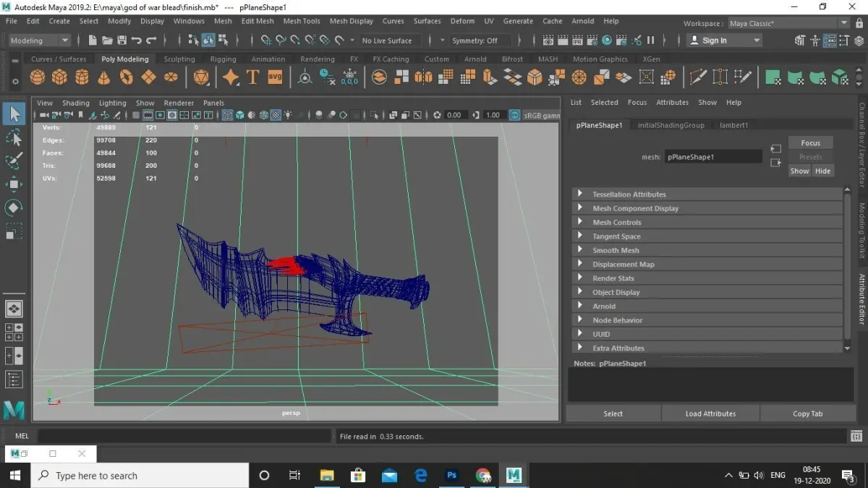This screenshot has width=868, height=488.
Task: Click the MEL command input line
Action: click(x=184, y=436)
